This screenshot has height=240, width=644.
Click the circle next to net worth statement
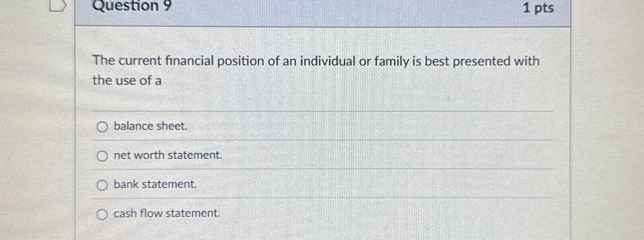coord(103,156)
